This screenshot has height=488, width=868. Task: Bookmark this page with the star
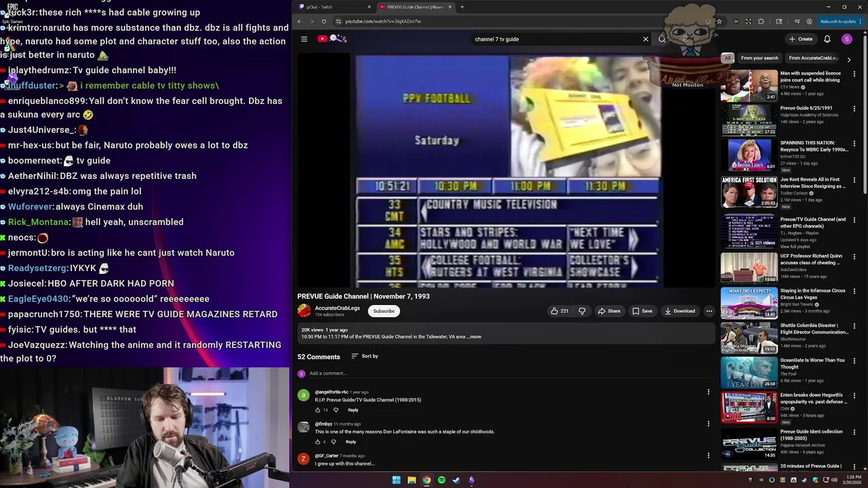pos(719,21)
